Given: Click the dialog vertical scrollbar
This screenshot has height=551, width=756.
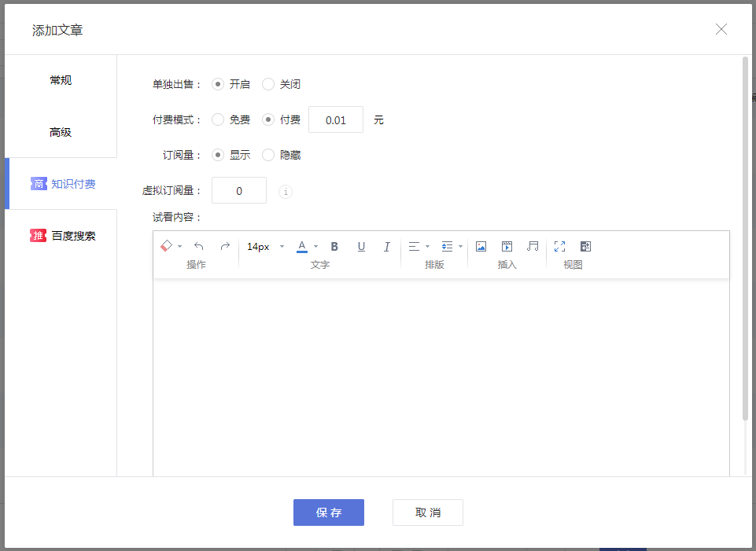Looking at the screenshot, I should 746,238.
